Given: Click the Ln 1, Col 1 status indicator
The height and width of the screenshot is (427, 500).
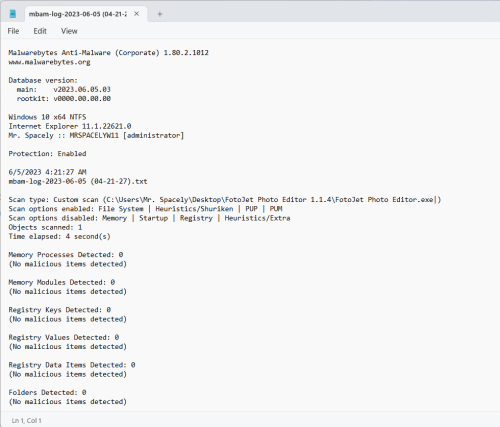Looking at the screenshot, I should [27, 421].
